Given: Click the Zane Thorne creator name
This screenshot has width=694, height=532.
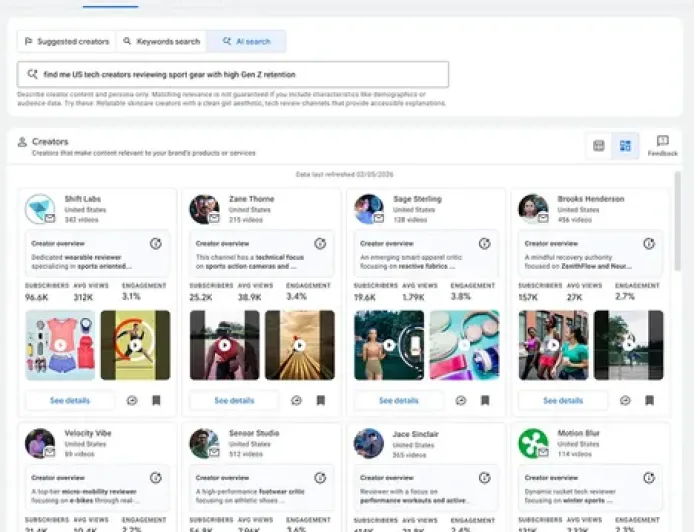Looking at the screenshot, I should tap(252, 199).
